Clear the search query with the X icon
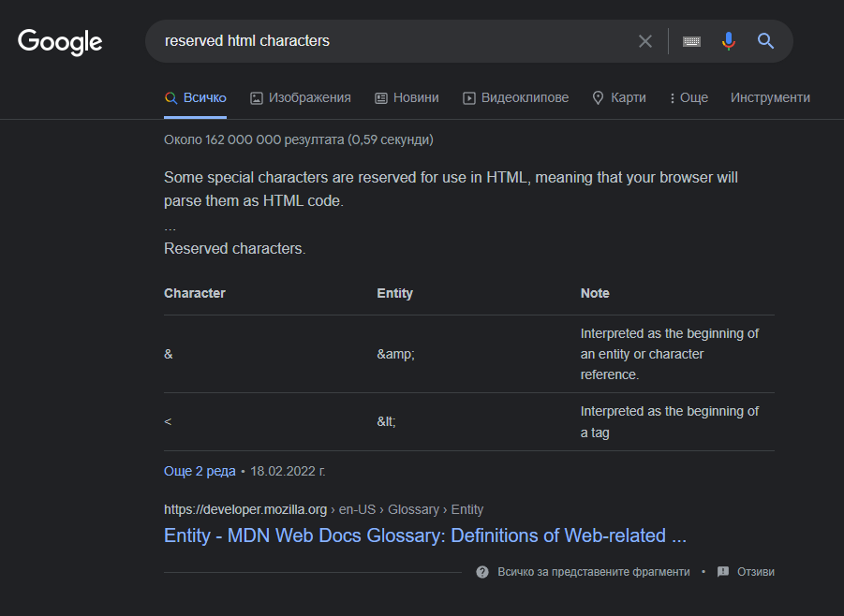The height and width of the screenshot is (616, 844). pos(645,40)
